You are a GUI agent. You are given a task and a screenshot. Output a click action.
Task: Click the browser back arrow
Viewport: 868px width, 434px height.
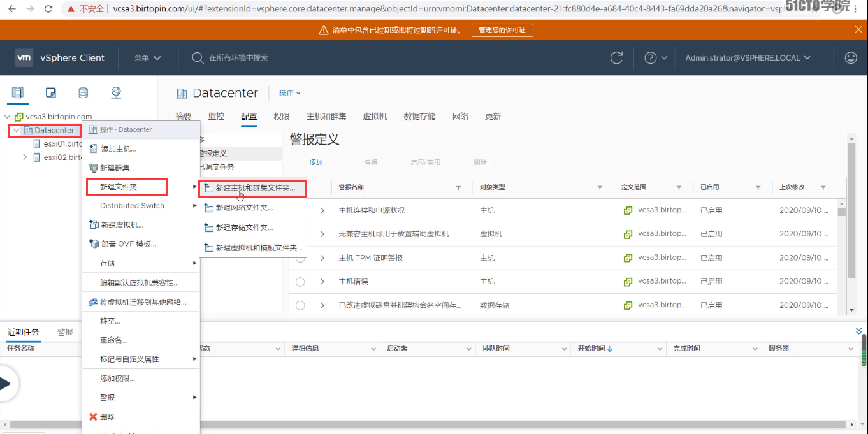pos(13,9)
